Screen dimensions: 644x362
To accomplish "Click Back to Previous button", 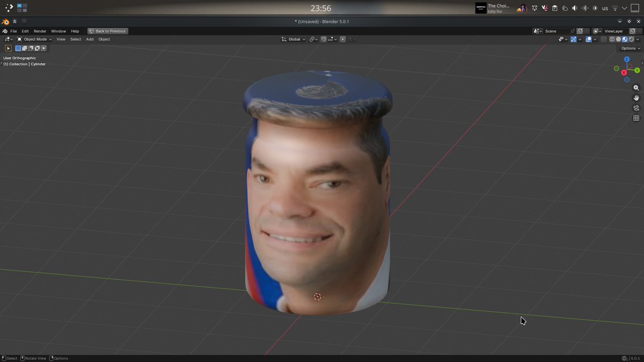I will point(107,31).
